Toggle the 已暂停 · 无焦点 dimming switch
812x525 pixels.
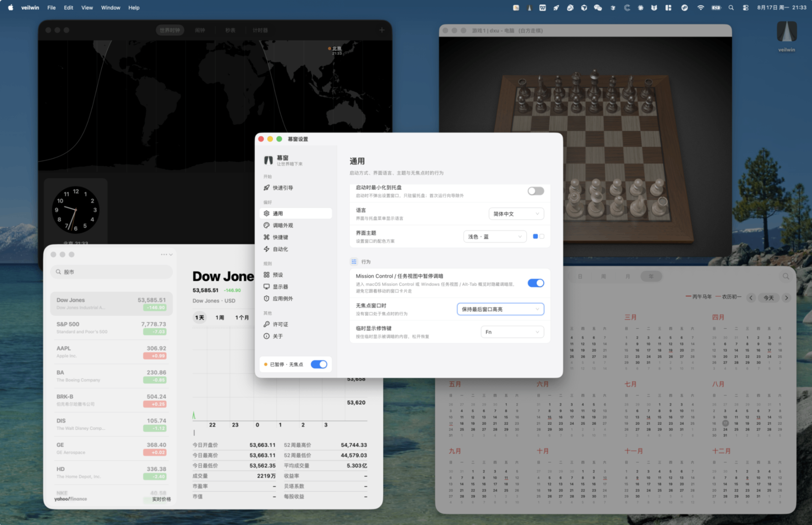[319, 365]
